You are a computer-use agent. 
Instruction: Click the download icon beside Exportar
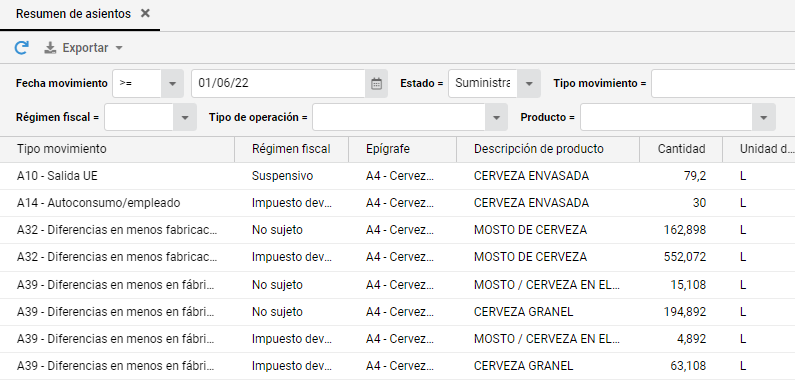(50, 48)
